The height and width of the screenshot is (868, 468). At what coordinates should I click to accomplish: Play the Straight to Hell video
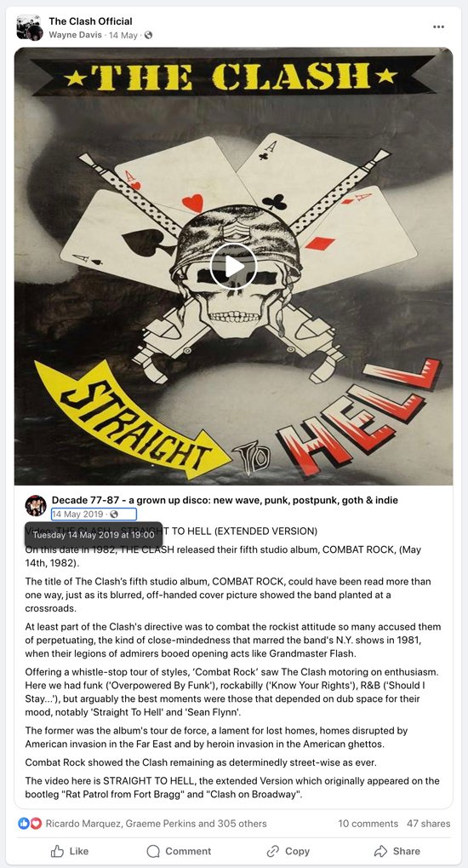tap(233, 267)
